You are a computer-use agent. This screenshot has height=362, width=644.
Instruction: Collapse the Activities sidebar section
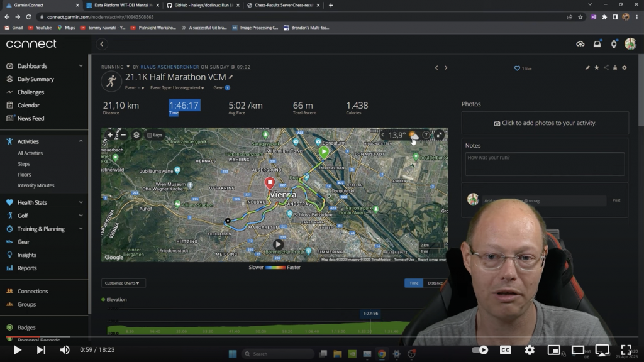pyautogui.click(x=80, y=141)
